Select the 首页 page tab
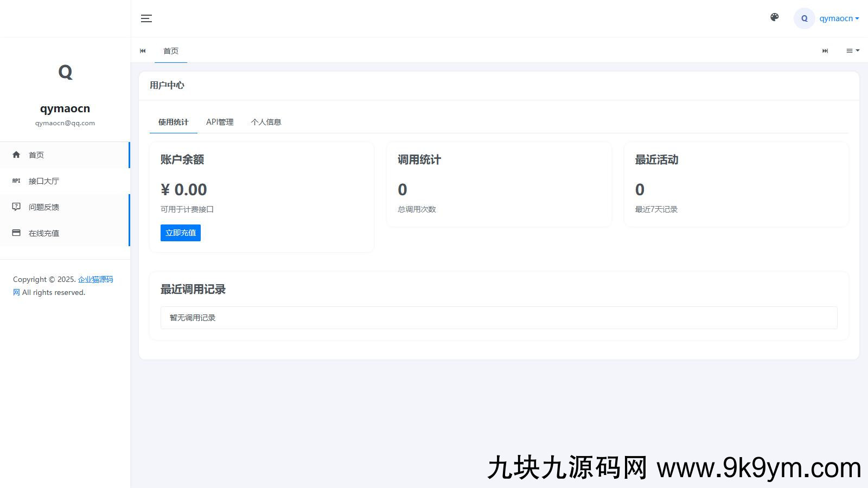Viewport: 868px width, 488px height. tap(171, 51)
